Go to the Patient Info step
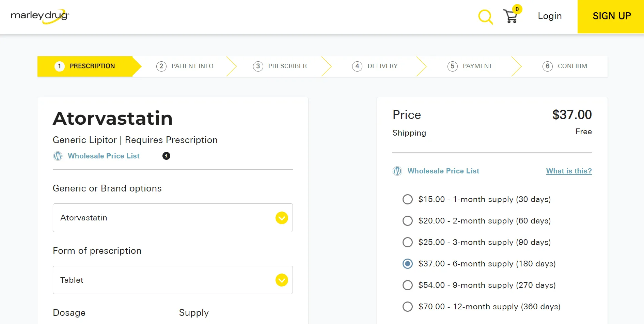This screenshot has width=644, height=324. pyautogui.click(x=185, y=66)
